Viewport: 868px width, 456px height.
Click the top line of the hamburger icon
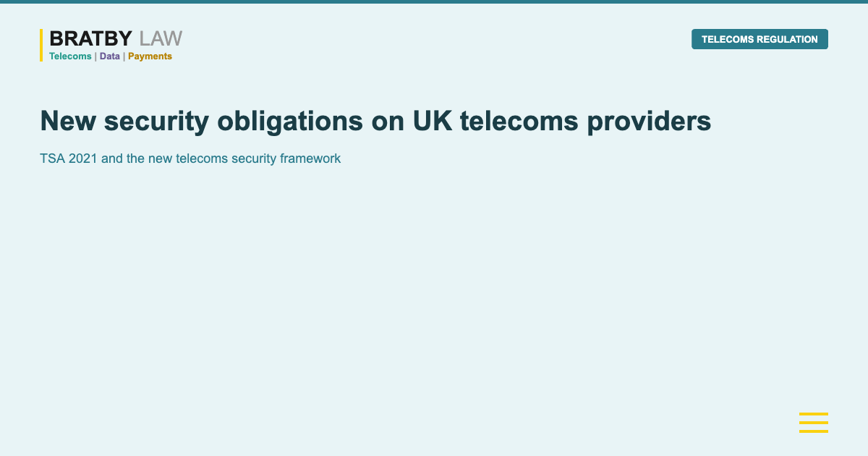click(x=814, y=414)
